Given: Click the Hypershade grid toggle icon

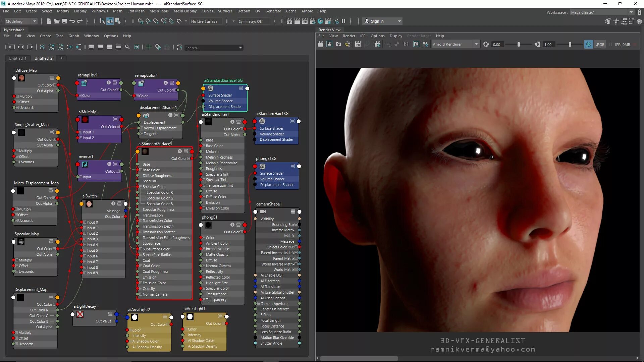Looking at the screenshot, I should pyautogui.click(x=149, y=47).
